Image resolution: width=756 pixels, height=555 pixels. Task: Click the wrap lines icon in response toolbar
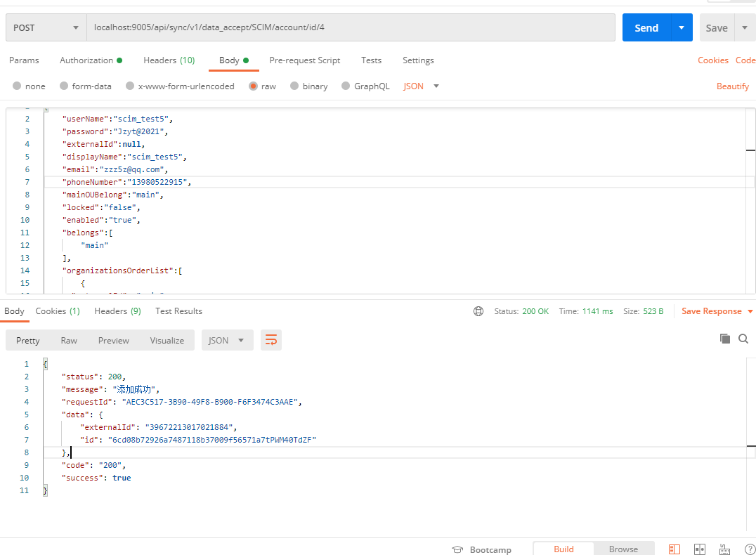pyautogui.click(x=271, y=340)
